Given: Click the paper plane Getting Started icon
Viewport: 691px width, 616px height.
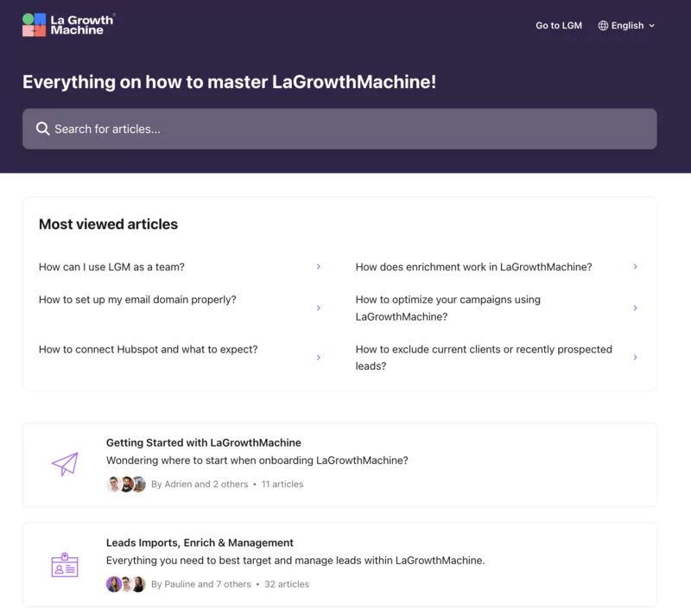Looking at the screenshot, I should 64,463.
